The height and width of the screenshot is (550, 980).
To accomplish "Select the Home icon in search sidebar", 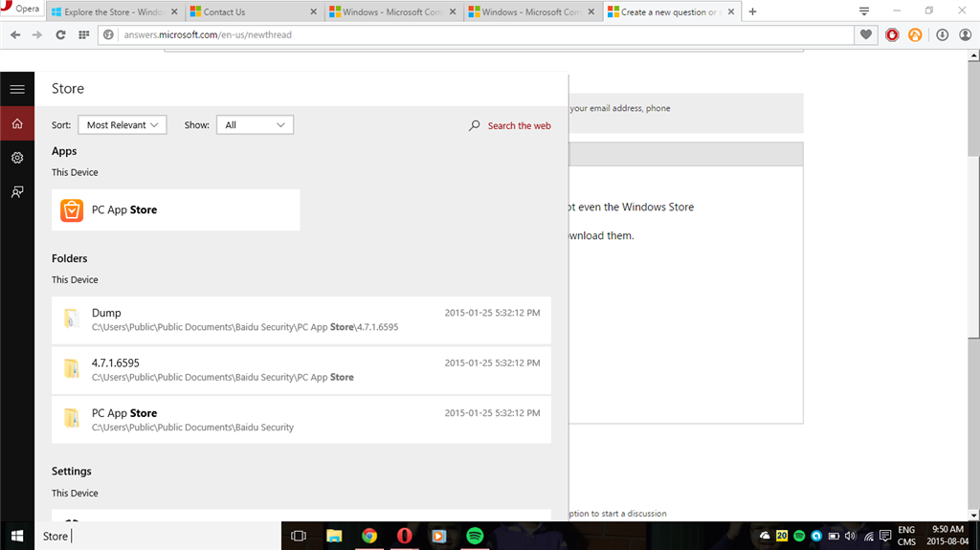I will [x=17, y=123].
